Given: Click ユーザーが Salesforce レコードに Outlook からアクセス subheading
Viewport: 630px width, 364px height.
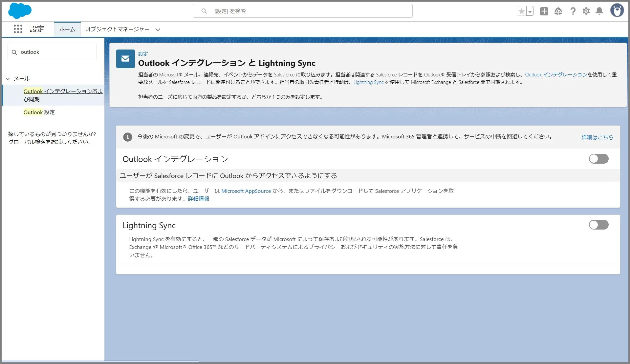Looking at the screenshot, I should (x=228, y=176).
